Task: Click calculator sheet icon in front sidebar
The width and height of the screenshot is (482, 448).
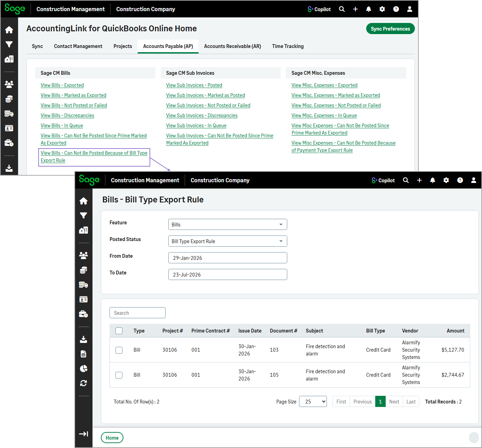Action: 83,354
